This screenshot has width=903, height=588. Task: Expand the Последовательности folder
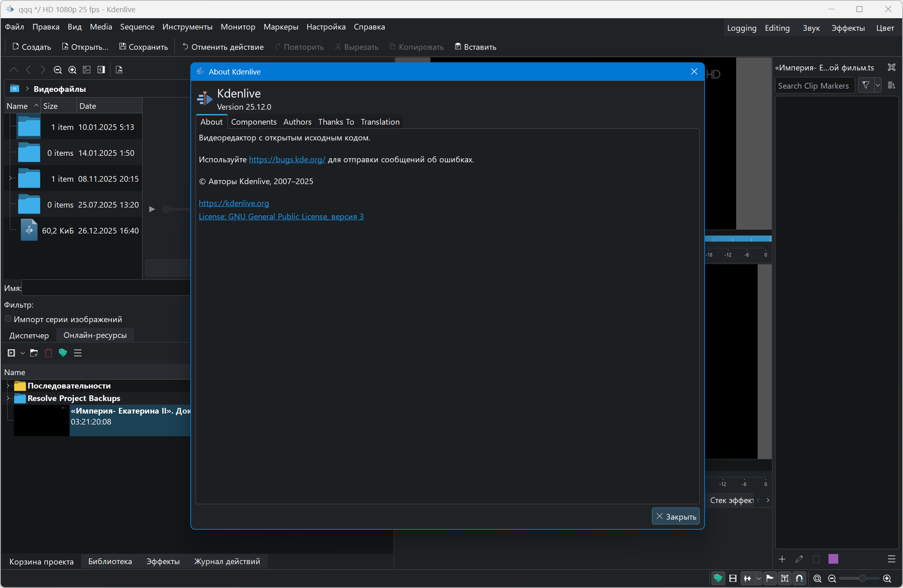pyautogui.click(x=8, y=386)
